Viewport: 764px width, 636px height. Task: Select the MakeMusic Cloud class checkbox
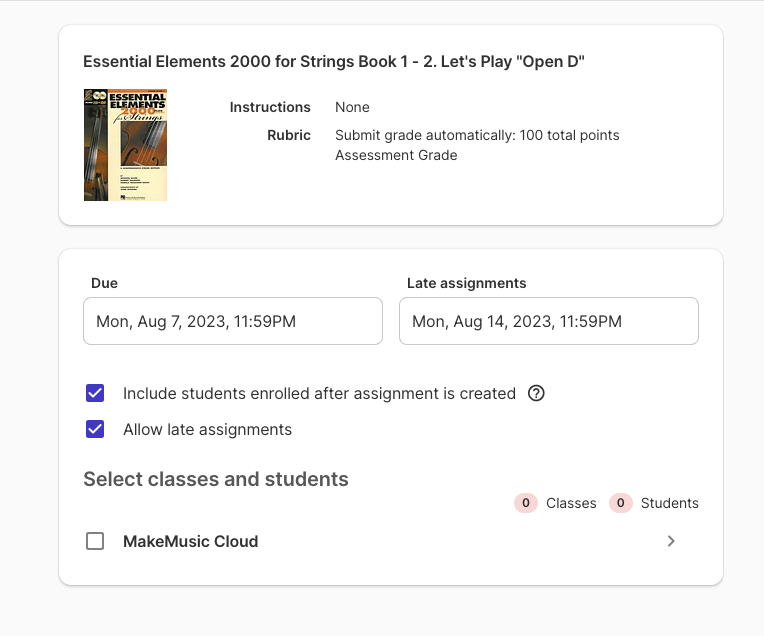point(95,541)
